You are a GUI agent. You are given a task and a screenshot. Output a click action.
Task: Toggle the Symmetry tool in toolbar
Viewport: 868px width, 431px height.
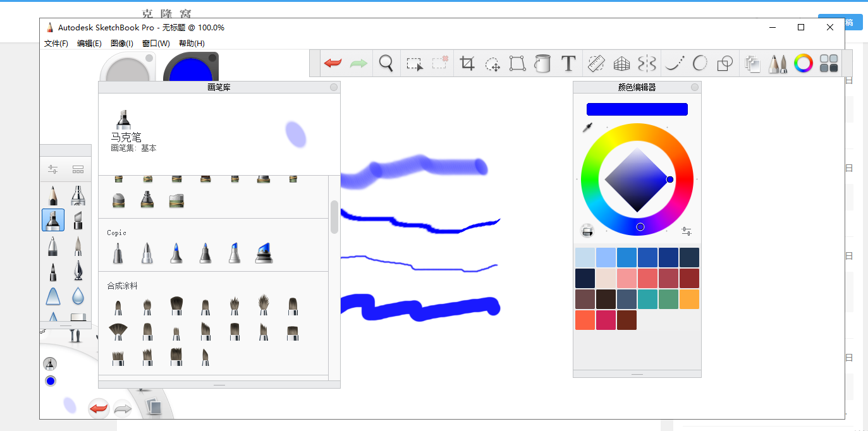pos(647,63)
